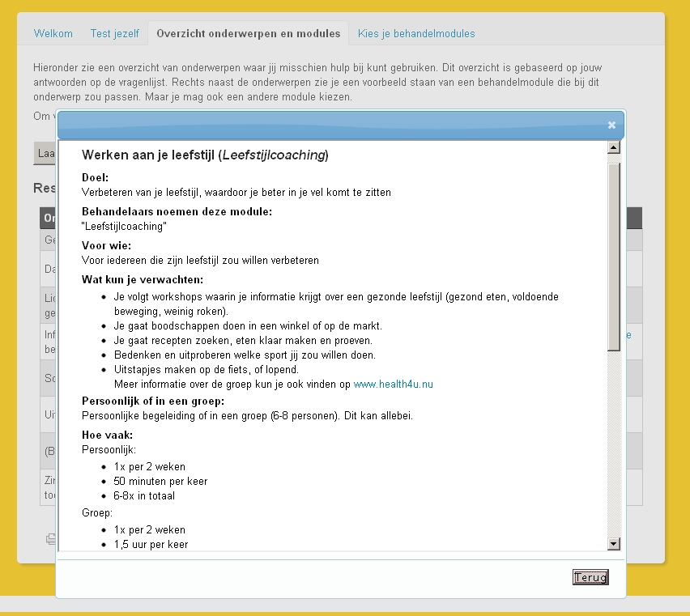Switch to the Welkom tab

[53, 33]
